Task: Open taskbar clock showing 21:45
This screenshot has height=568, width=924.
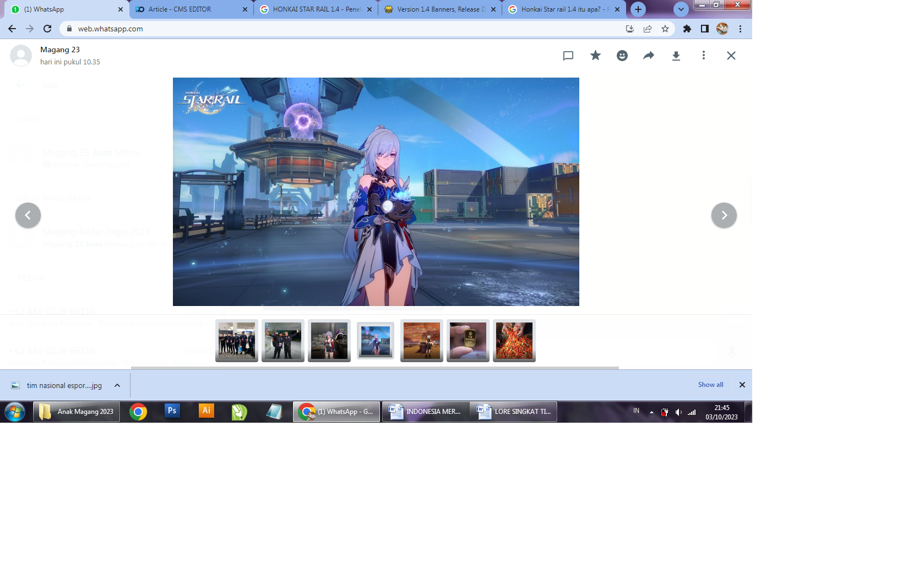Action: tap(721, 412)
